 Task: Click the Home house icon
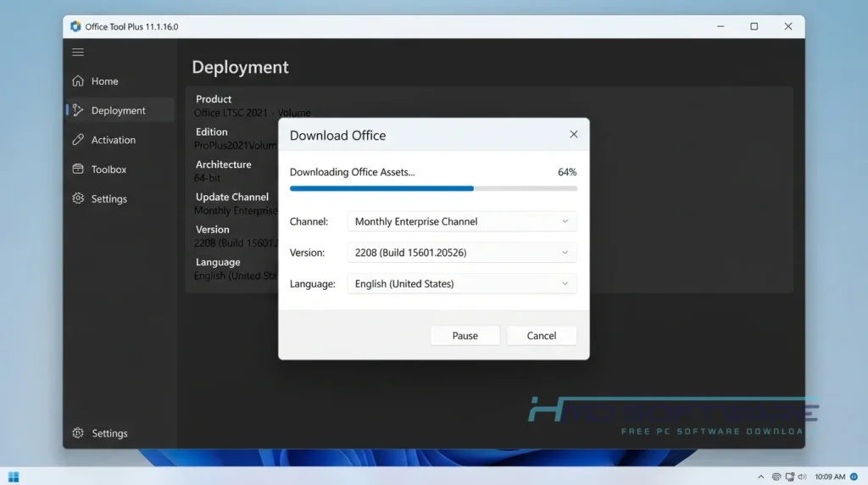[x=78, y=81]
